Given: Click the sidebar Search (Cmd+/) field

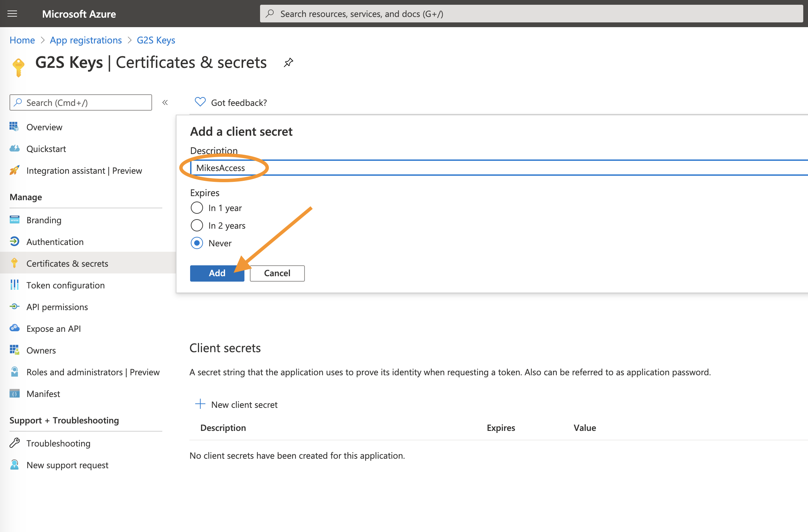Looking at the screenshot, I should [81, 102].
